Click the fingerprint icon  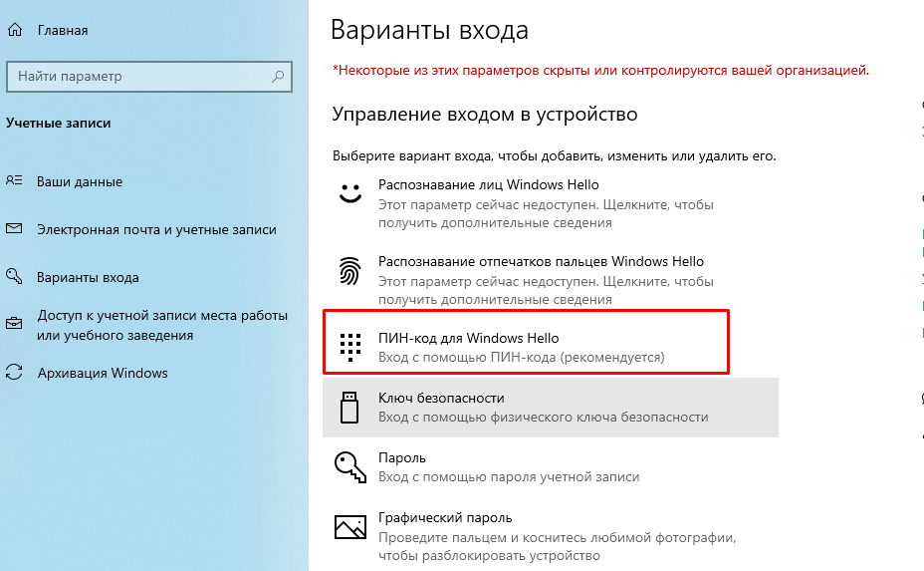coord(348,270)
